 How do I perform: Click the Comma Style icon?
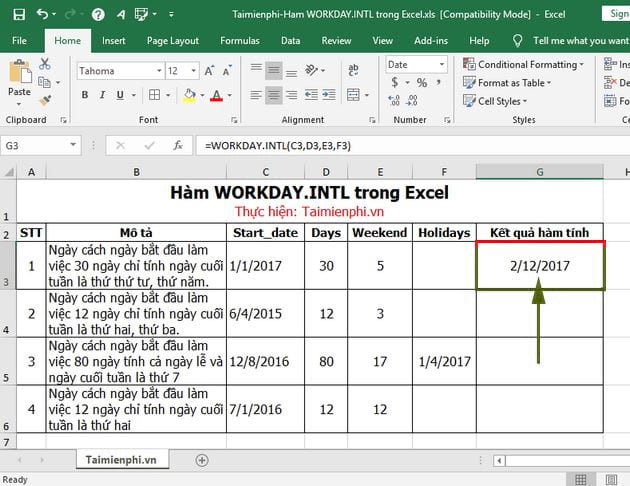coord(439,83)
